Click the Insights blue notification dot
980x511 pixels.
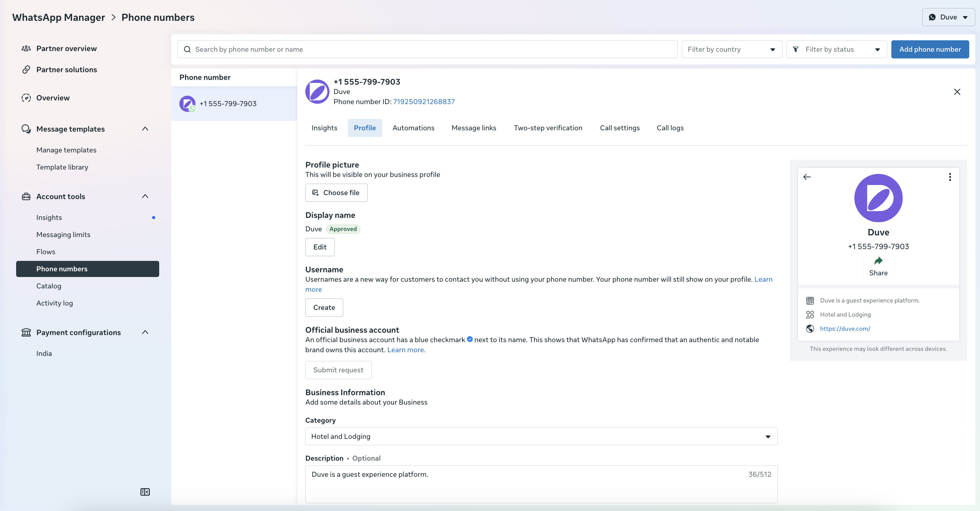pyautogui.click(x=154, y=218)
